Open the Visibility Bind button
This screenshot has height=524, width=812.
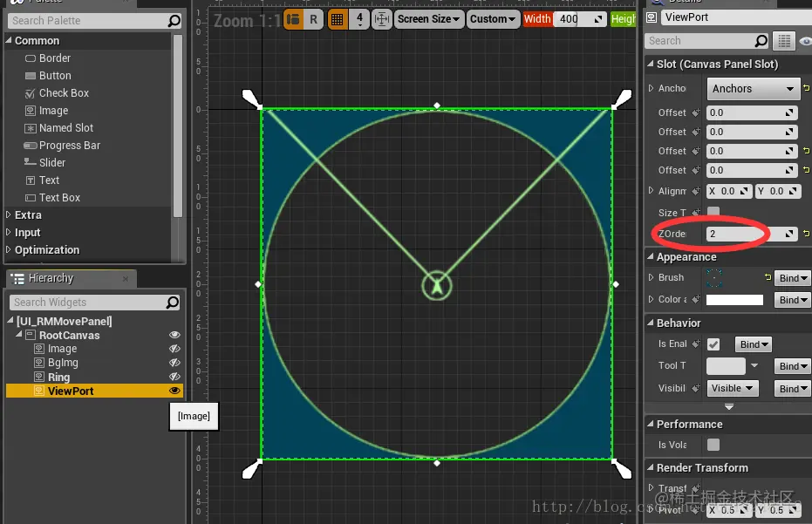point(793,388)
